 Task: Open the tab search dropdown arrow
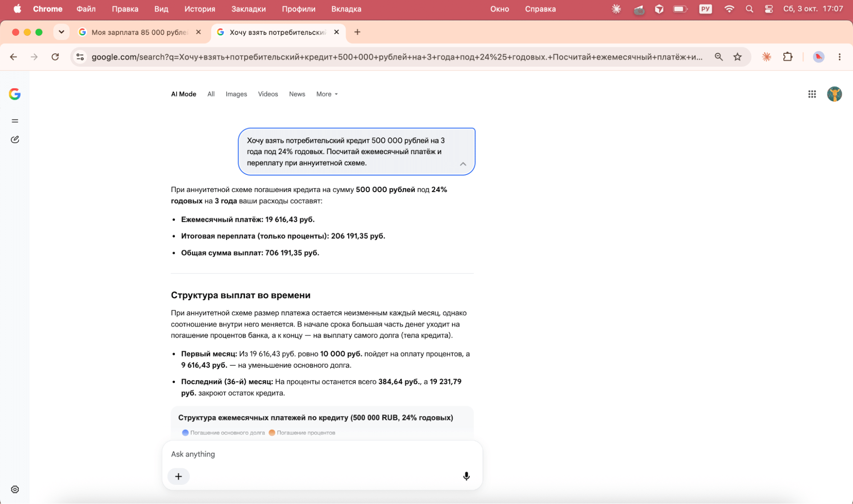point(61,32)
